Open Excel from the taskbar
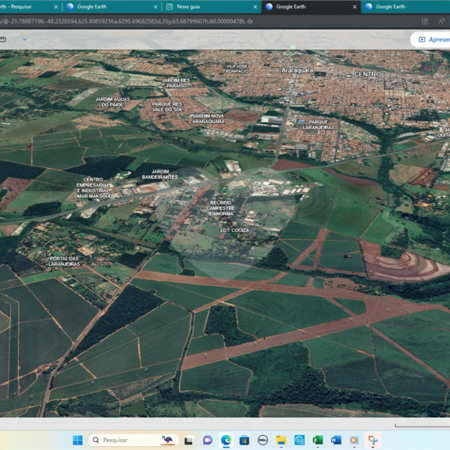The image size is (450, 450). pos(318,440)
